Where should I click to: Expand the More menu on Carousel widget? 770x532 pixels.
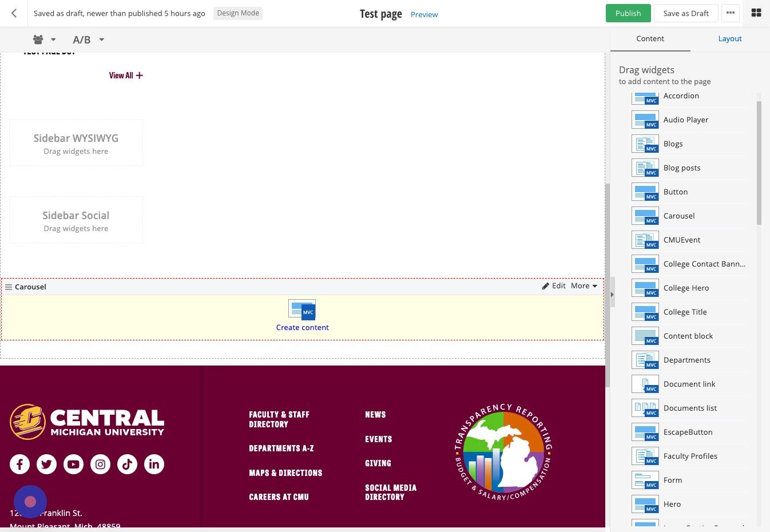[584, 286]
